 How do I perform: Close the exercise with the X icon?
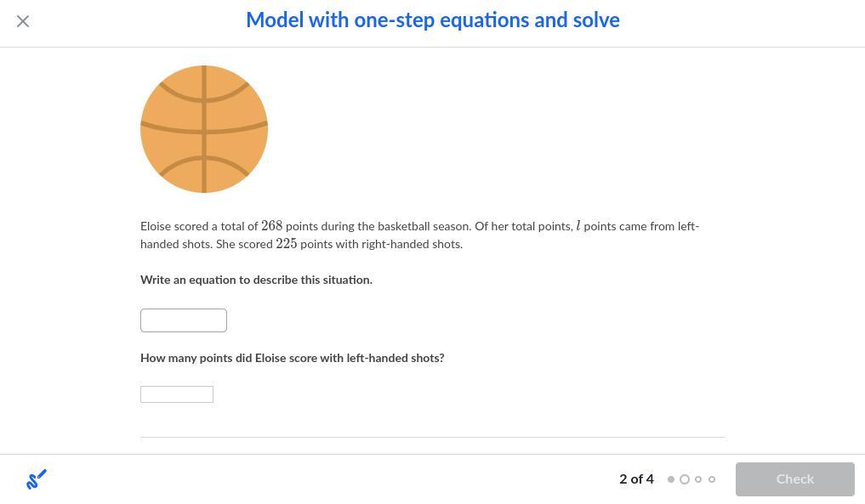point(23,21)
